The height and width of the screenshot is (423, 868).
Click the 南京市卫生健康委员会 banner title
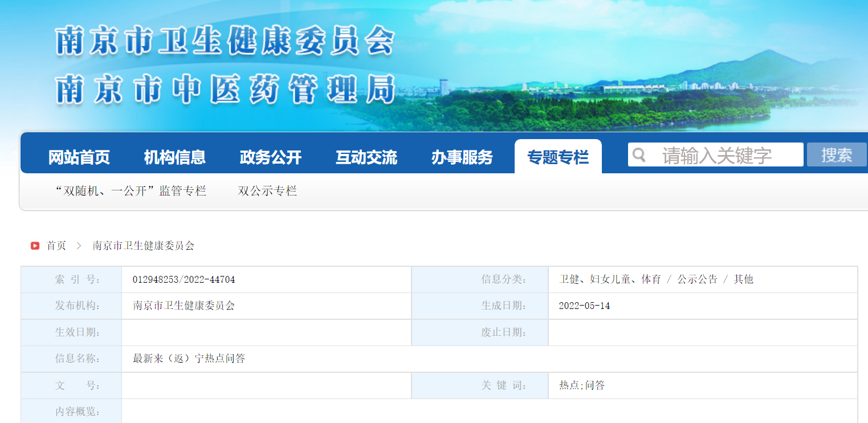click(x=225, y=40)
